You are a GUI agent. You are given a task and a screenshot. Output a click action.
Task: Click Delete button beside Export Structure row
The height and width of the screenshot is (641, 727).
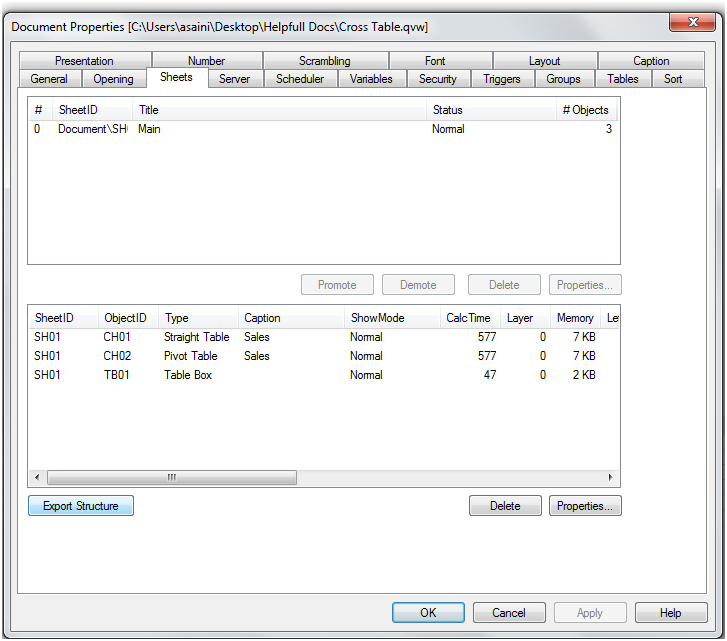pyautogui.click(x=505, y=506)
